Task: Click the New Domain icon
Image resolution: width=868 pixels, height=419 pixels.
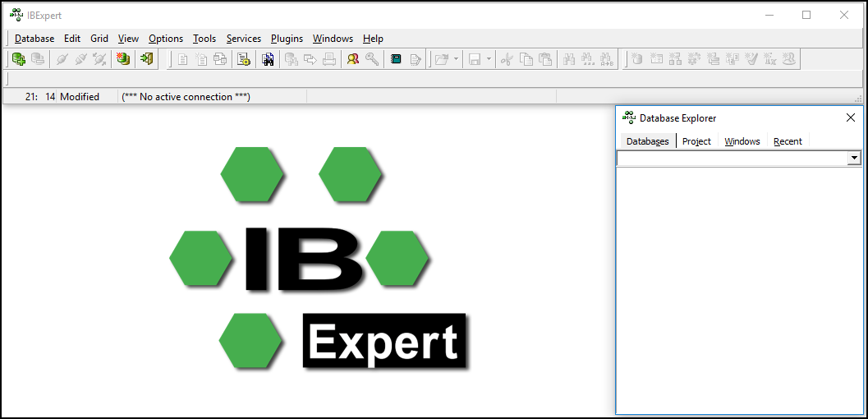Action: point(638,59)
